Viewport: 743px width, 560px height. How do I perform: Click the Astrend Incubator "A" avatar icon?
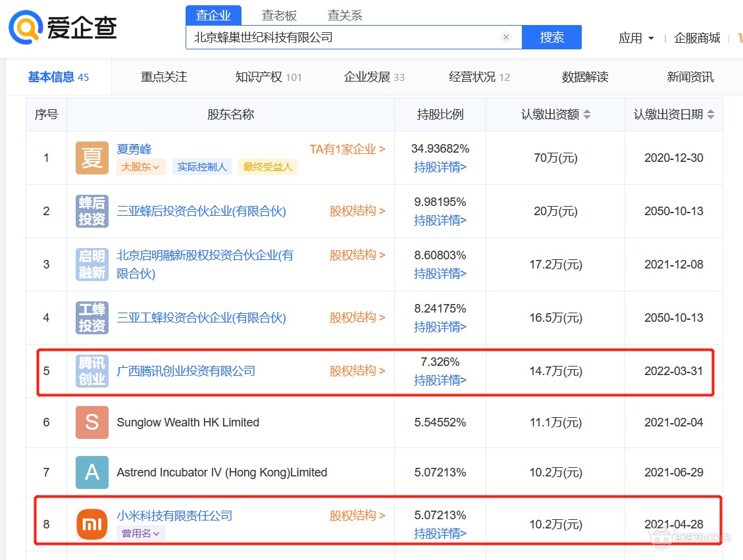[x=91, y=472]
